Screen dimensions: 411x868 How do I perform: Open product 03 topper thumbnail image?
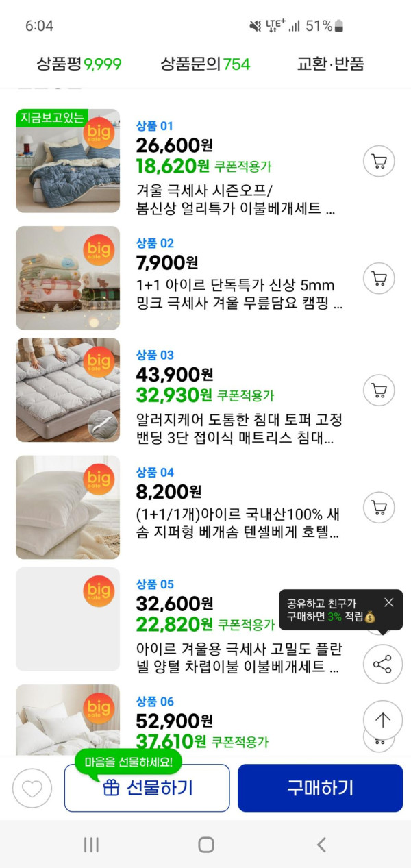[x=68, y=390]
